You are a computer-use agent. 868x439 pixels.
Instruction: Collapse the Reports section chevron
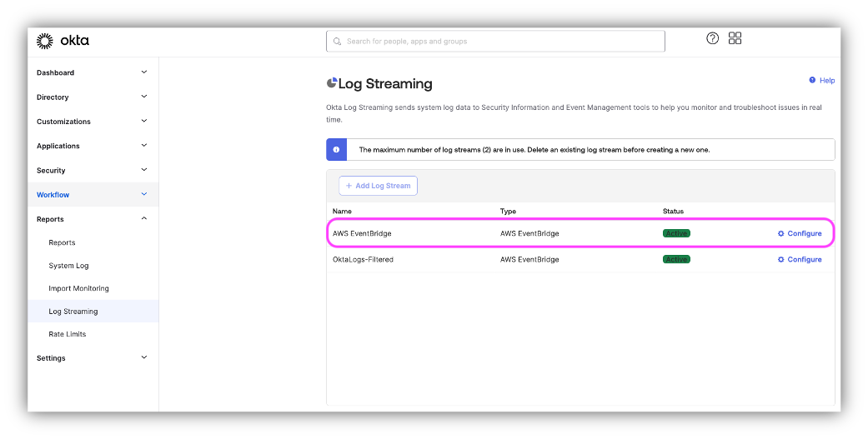[143, 219]
